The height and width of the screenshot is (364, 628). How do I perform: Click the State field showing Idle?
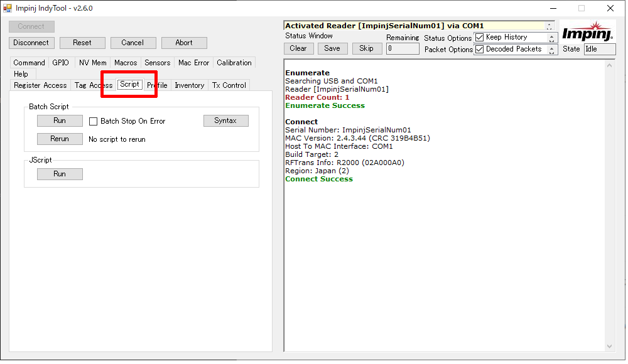pos(600,49)
